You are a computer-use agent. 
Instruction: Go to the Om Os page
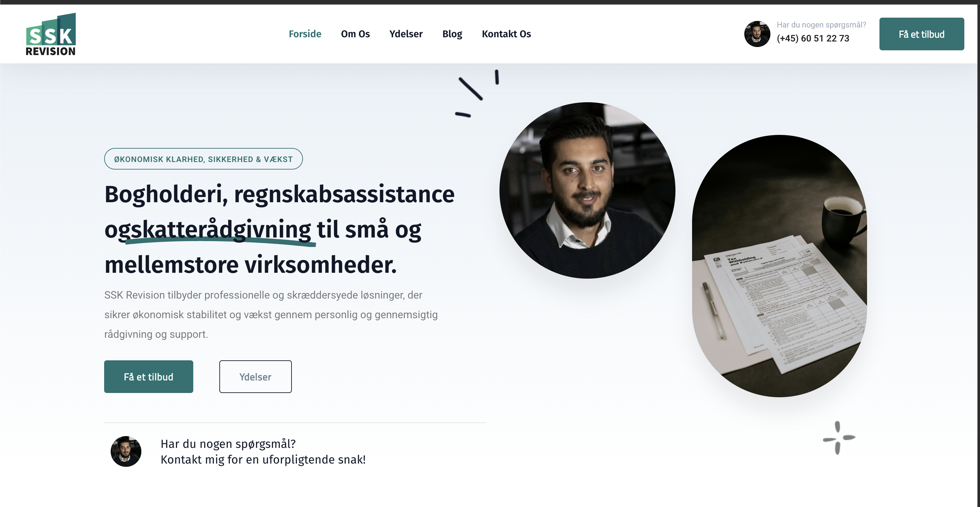pos(355,34)
